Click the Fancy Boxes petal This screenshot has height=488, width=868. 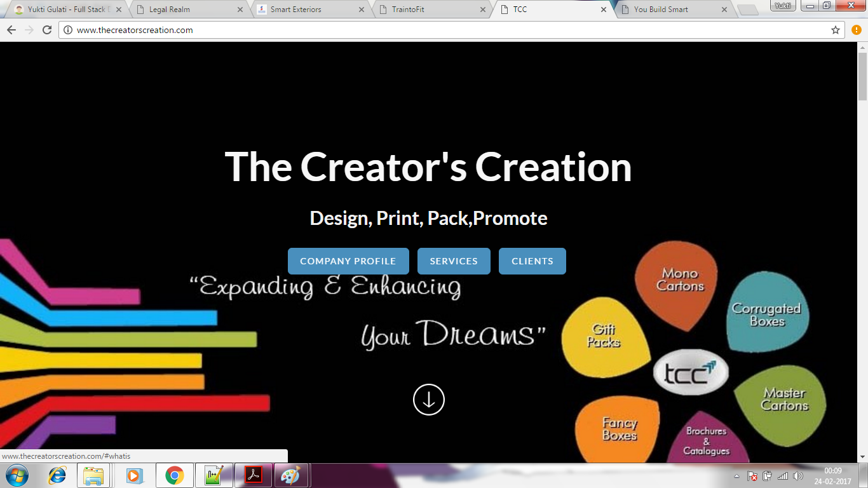pos(618,430)
